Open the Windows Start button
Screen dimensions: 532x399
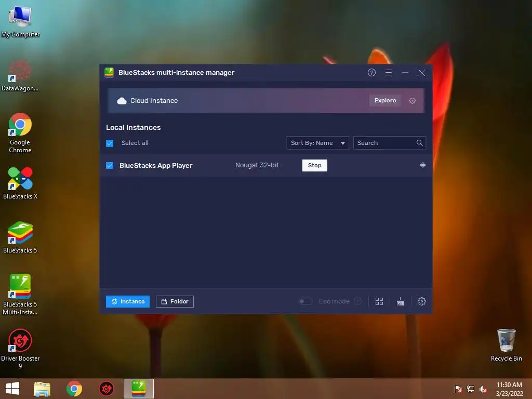point(12,389)
